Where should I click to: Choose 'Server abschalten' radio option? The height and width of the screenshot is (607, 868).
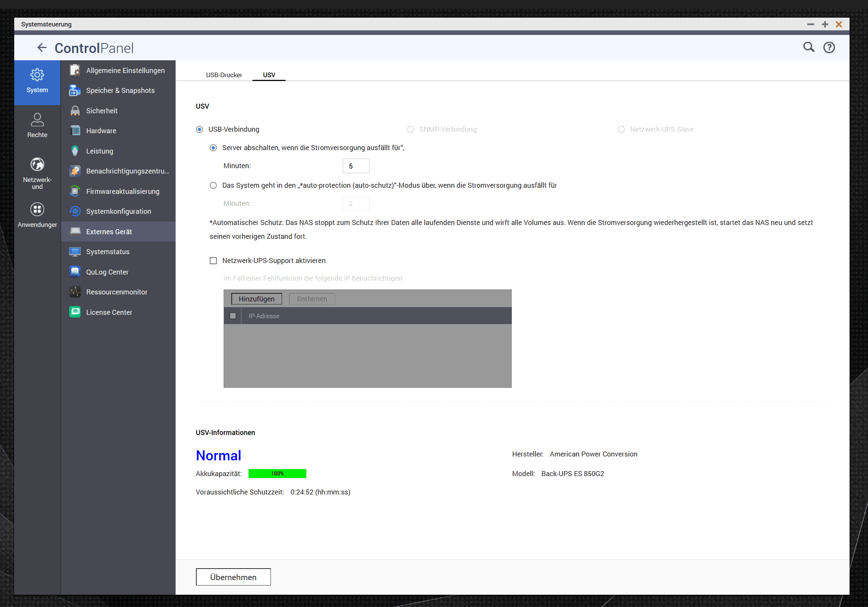(x=213, y=148)
